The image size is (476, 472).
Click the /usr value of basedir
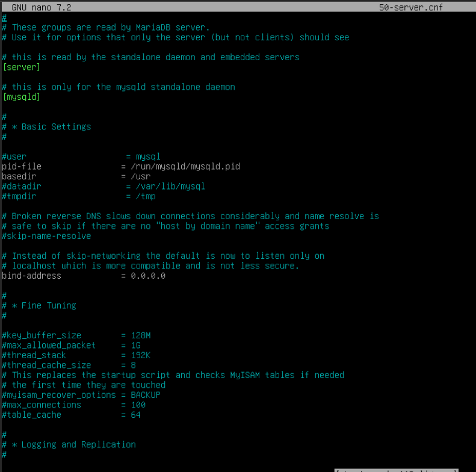click(x=141, y=176)
